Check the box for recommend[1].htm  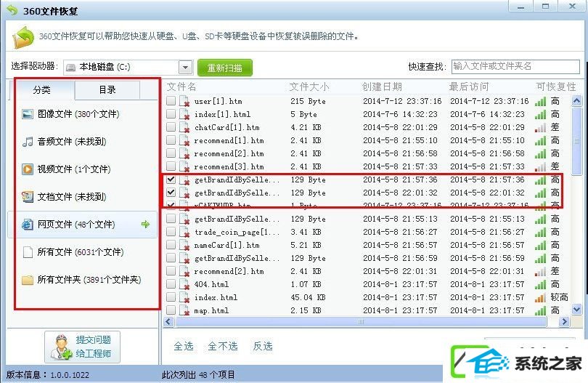tap(171, 140)
